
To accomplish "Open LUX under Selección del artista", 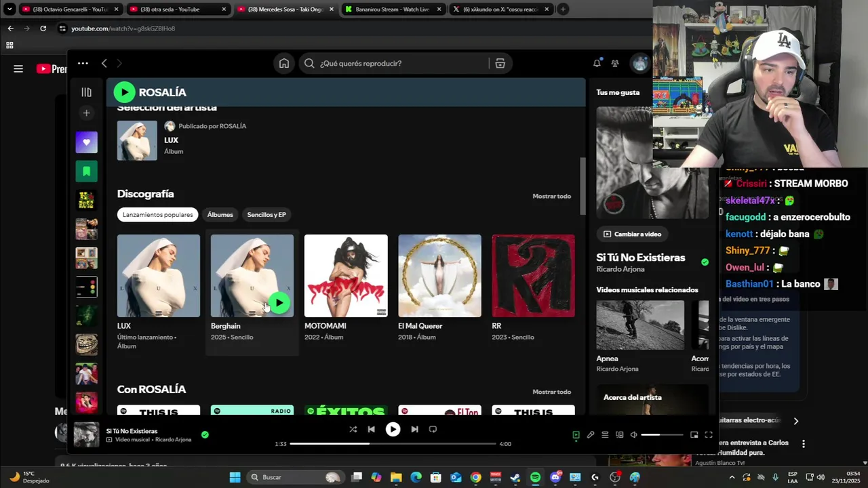I will click(x=137, y=140).
